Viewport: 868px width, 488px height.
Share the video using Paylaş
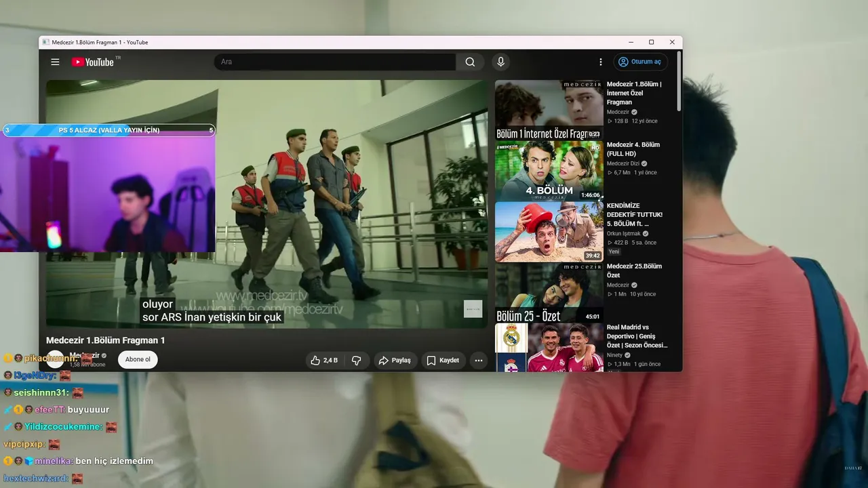(395, 360)
